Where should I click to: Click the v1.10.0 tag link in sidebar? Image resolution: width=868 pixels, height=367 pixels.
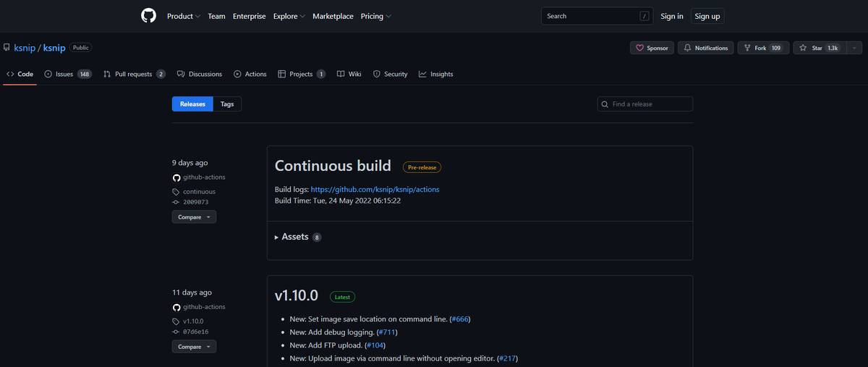pyautogui.click(x=193, y=321)
